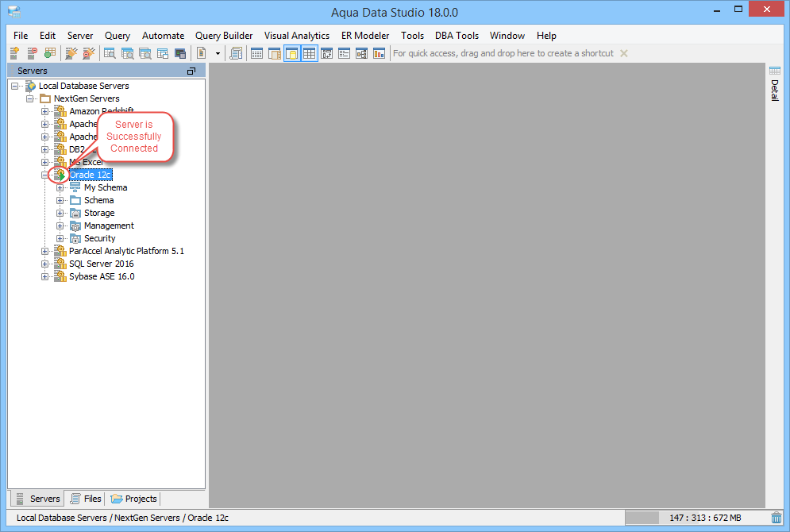Open the DBA Tools menu

coord(457,36)
